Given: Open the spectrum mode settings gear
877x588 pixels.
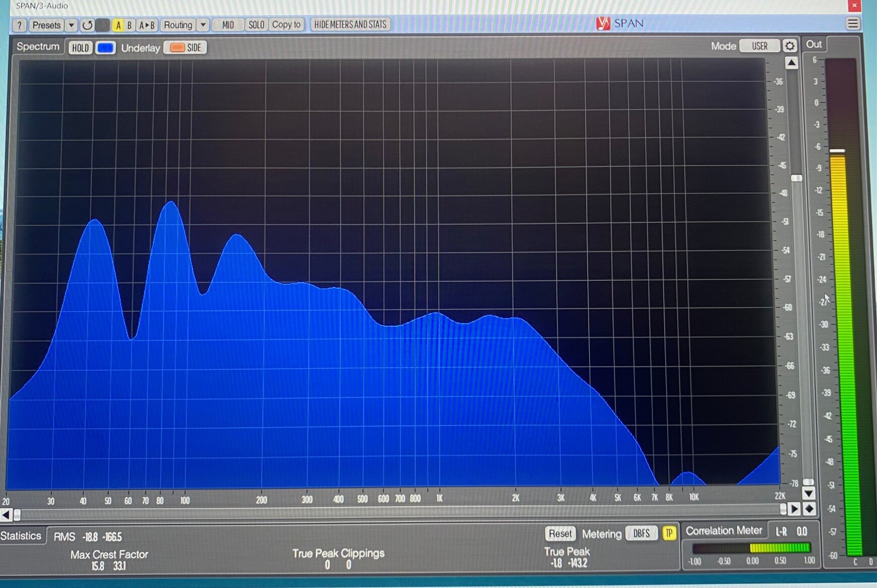Looking at the screenshot, I should [789, 46].
